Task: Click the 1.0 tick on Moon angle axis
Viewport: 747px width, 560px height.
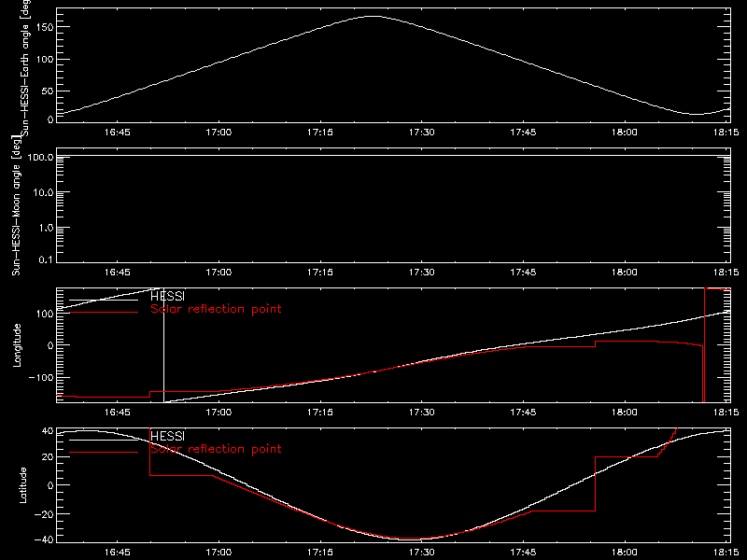Action: pos(46,228)
